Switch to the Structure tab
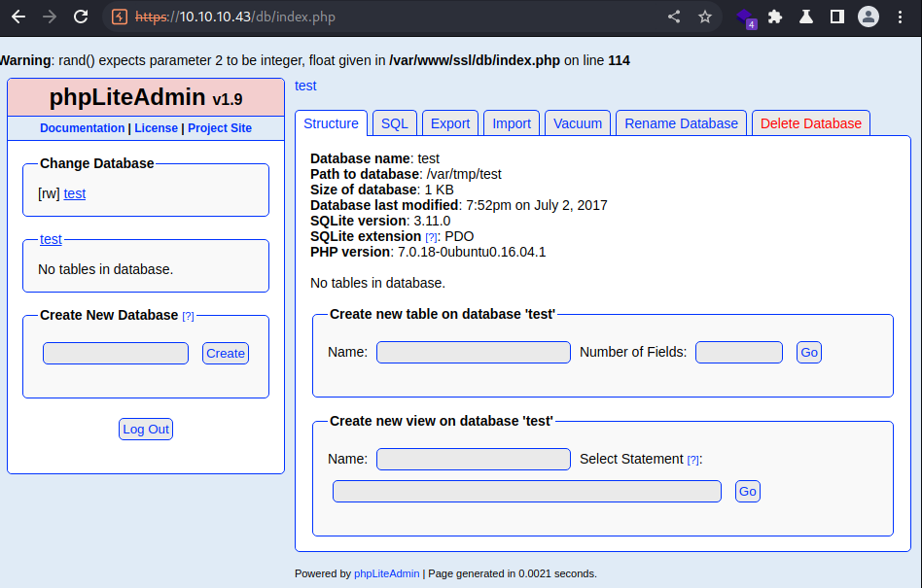922x588 pixels. (x=331, y=123)
